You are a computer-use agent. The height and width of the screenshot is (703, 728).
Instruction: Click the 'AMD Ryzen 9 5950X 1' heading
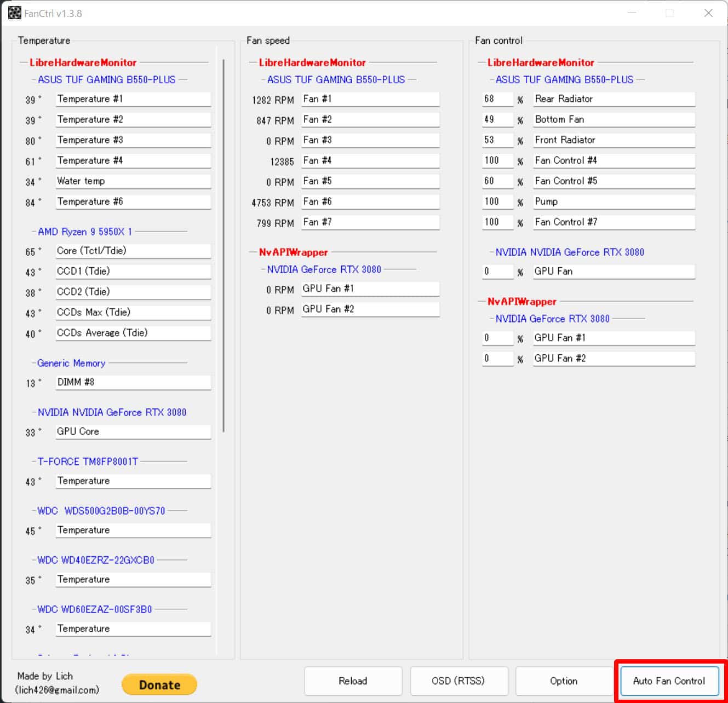click(x=85, y=232)
